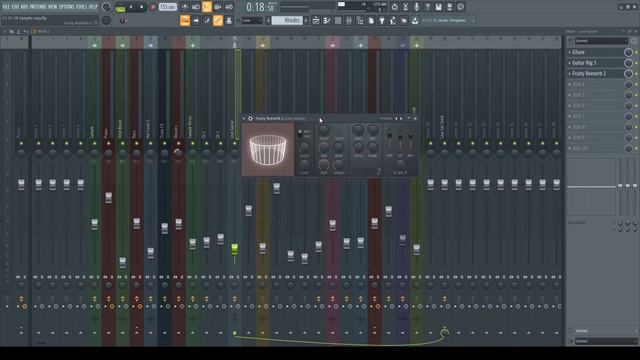
Task: Click the Wet level slider in Reeverb 2
Action: [411, 136]
